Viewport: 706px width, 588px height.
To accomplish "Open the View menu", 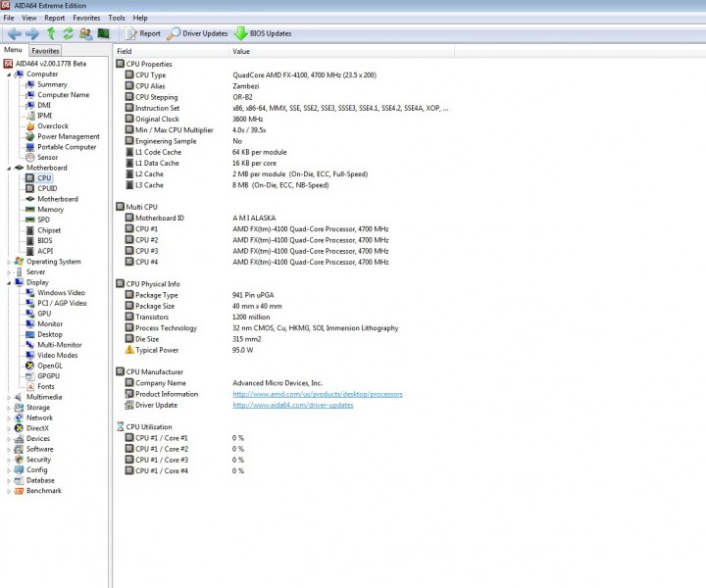I will coord(28,18).
